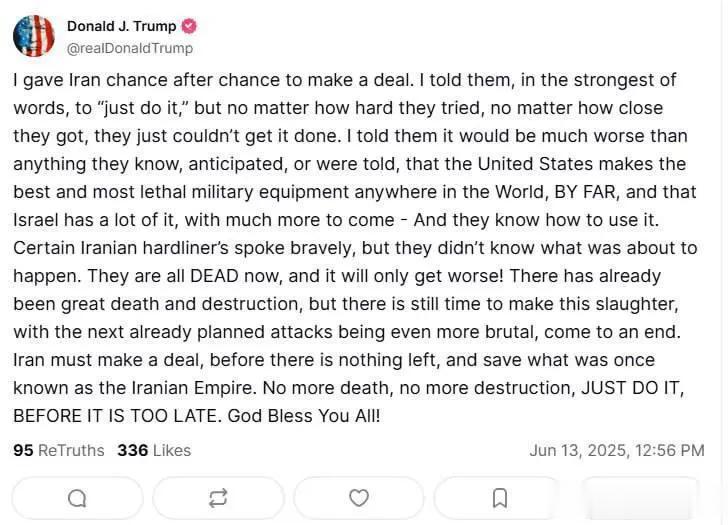Click the closing line "God Bless You All!"
This screenshot has width=728, height=525.
point(304,416)
